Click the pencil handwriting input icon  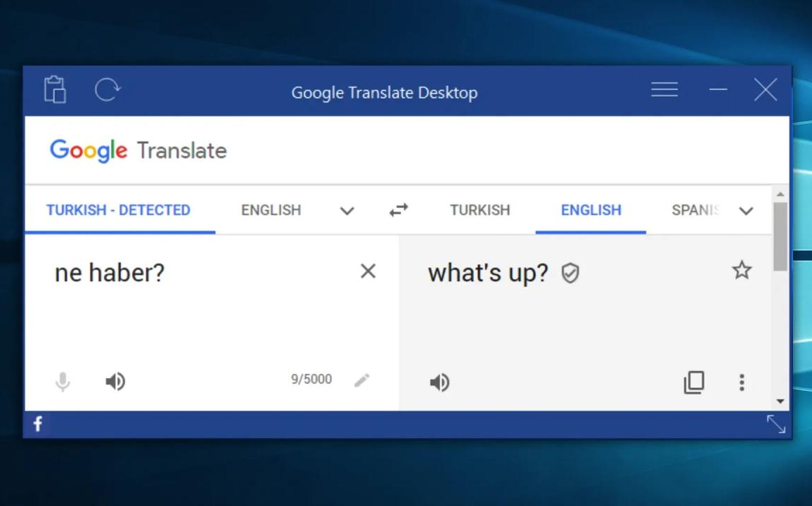[362, 380]
